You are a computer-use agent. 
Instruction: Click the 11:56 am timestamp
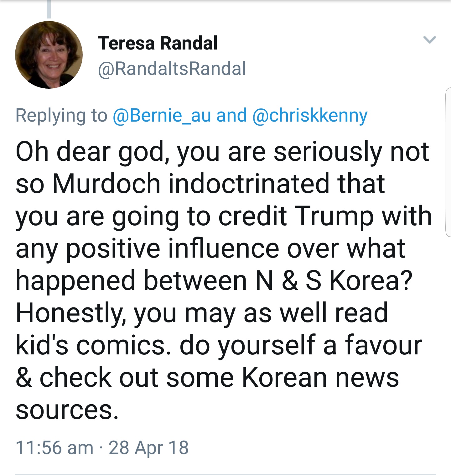point(54,447)
